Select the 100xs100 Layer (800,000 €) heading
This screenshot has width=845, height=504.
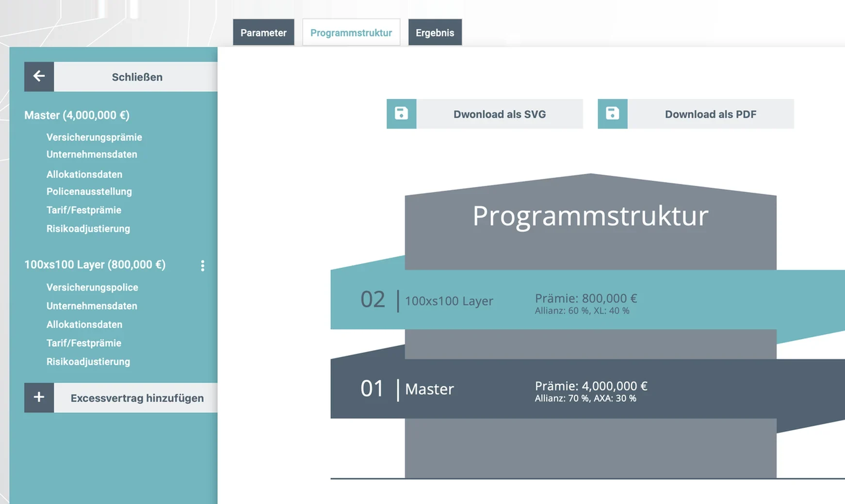pos(95,265)
